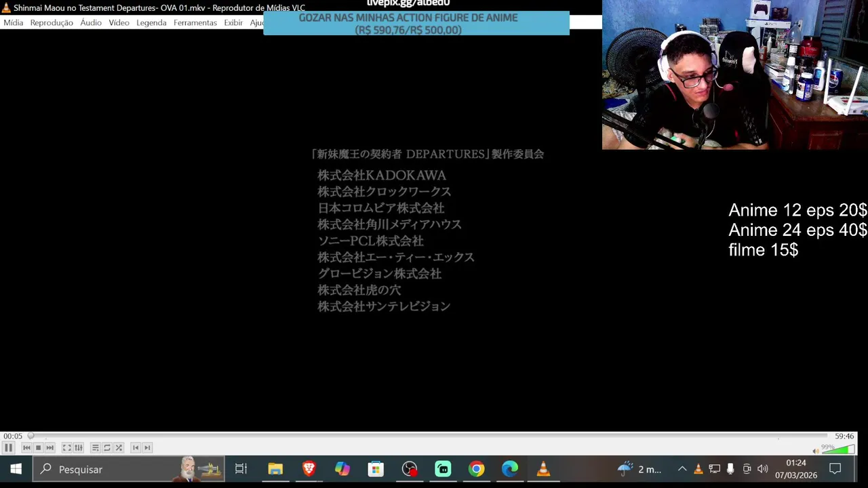The image size is (868, 488).
Task: Open the Ferramentas menu
Action: click(195, 22)
